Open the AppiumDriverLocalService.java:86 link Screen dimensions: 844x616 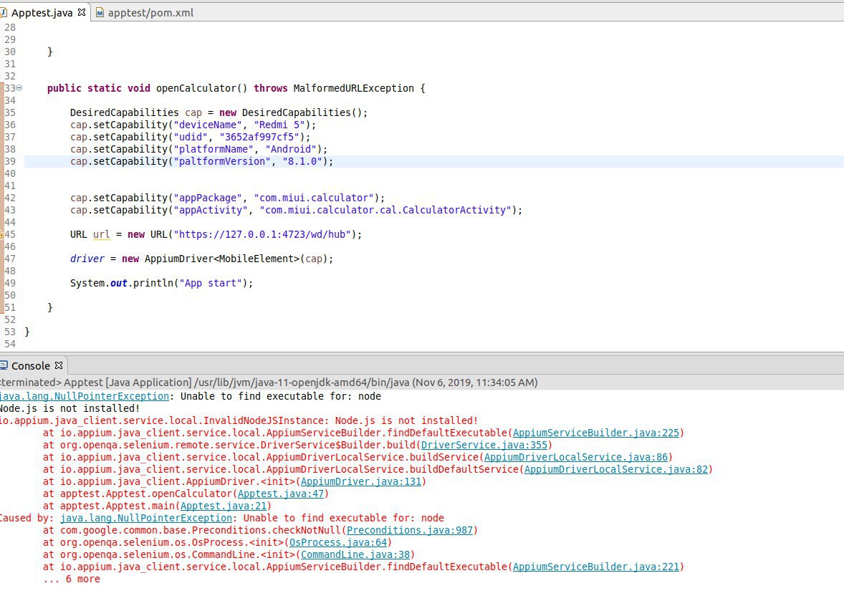575,457
